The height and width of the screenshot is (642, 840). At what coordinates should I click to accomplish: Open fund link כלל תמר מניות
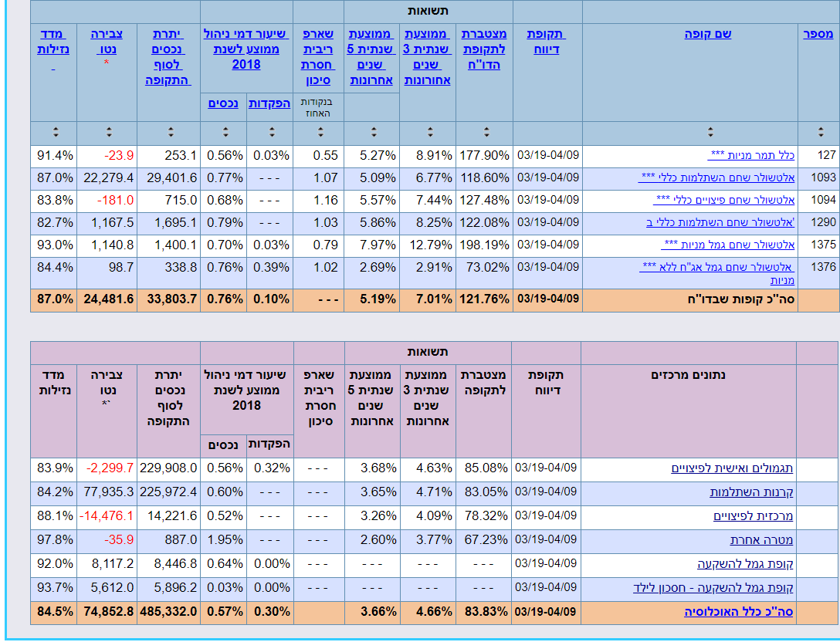(x=751, y=155)
